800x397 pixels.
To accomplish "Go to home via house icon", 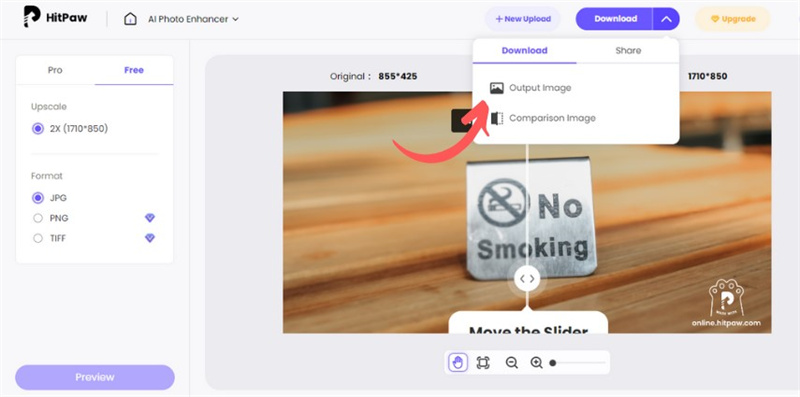I will [x=130, y=19].
